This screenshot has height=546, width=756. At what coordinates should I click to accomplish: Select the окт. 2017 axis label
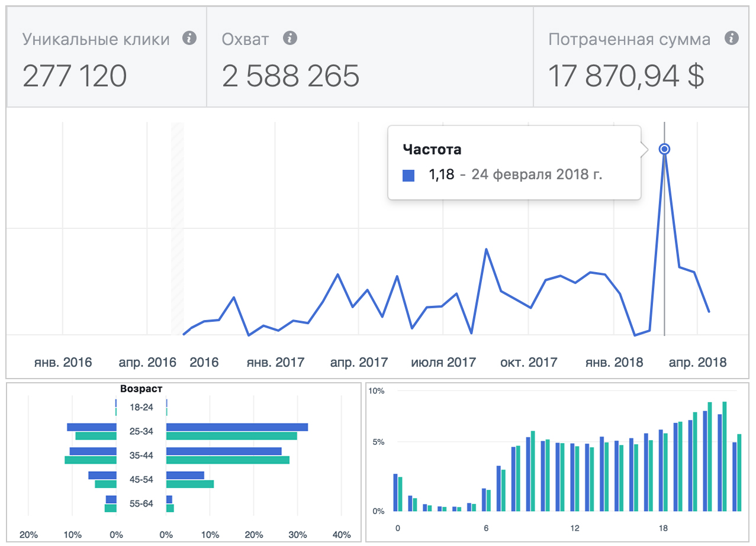529,362
